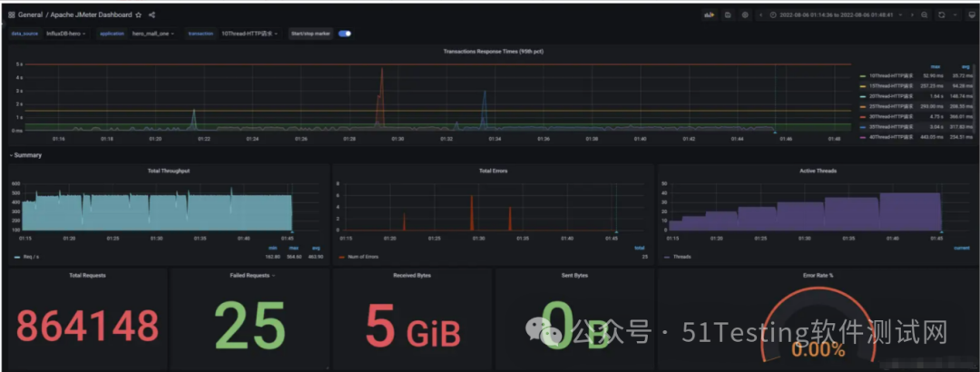The width and height of the screenshot is (980, 372).
Task: Open the Total Requests panel title menu
Action: [x=87, y=275]
